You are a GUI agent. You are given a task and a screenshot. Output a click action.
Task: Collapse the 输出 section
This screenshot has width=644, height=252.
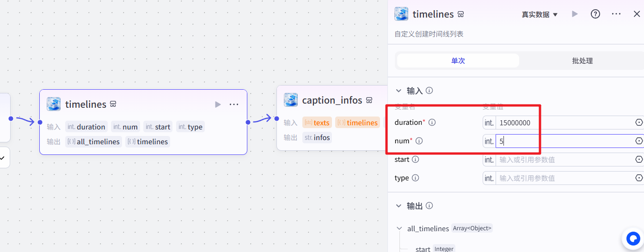399,206
